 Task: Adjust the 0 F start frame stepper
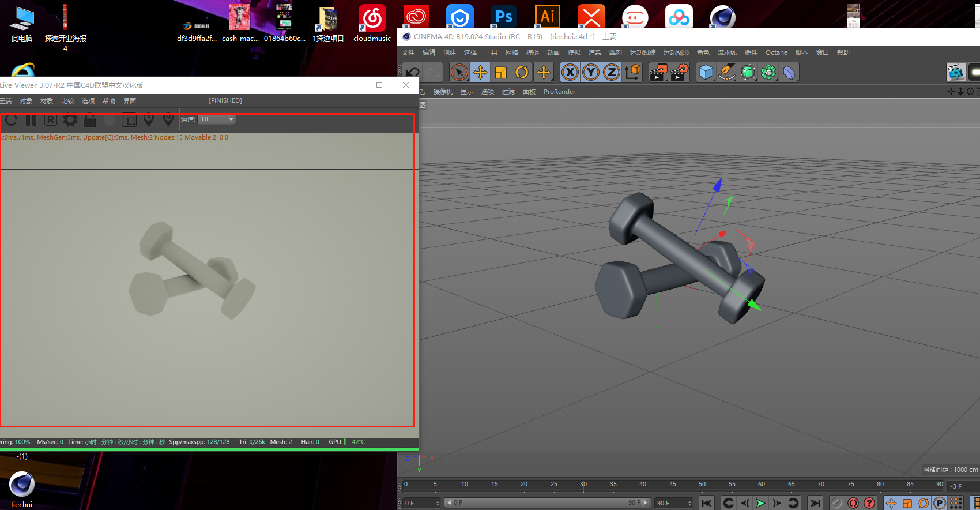coord(438,503)
